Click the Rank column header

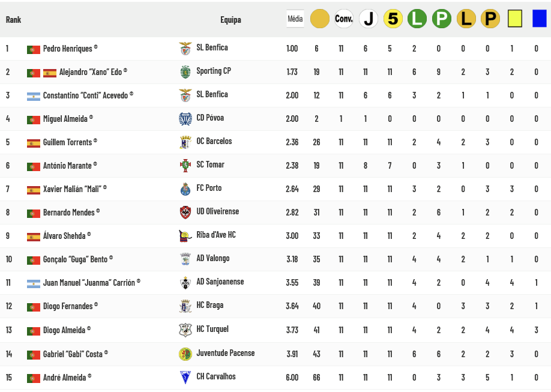tap(13, 20)
